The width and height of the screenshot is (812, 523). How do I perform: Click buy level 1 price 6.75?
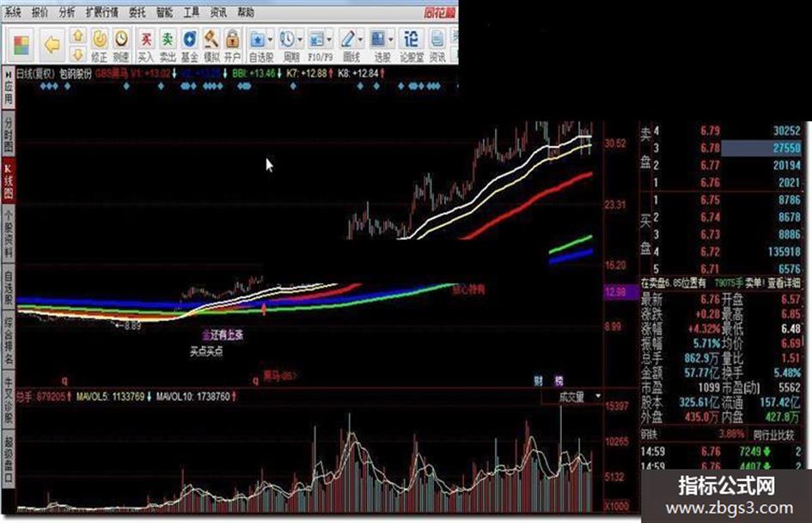click(x=710, y=200)
